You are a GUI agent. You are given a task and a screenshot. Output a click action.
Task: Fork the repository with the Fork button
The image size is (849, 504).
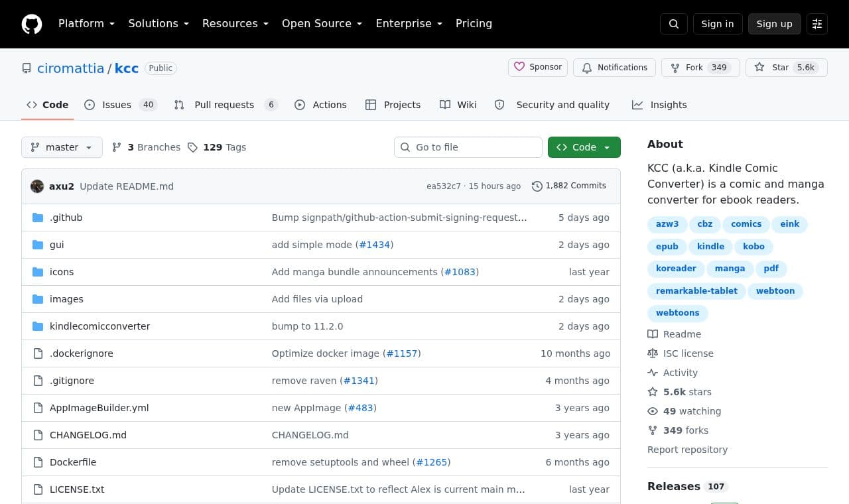point(700,68)
